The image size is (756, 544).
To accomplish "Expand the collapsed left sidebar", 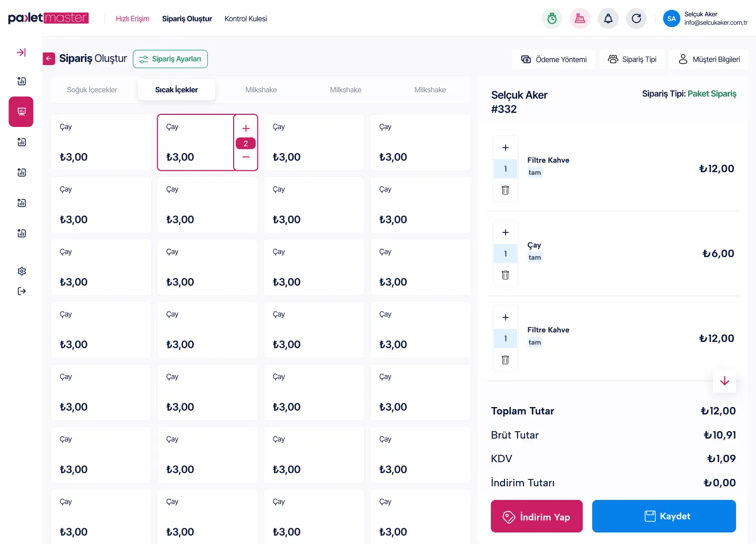I will coord(21,52).
